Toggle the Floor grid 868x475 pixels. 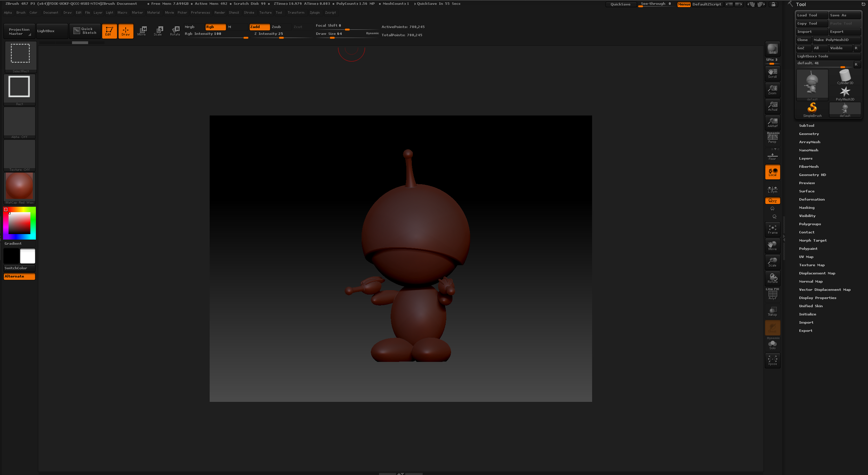[772, 155]
